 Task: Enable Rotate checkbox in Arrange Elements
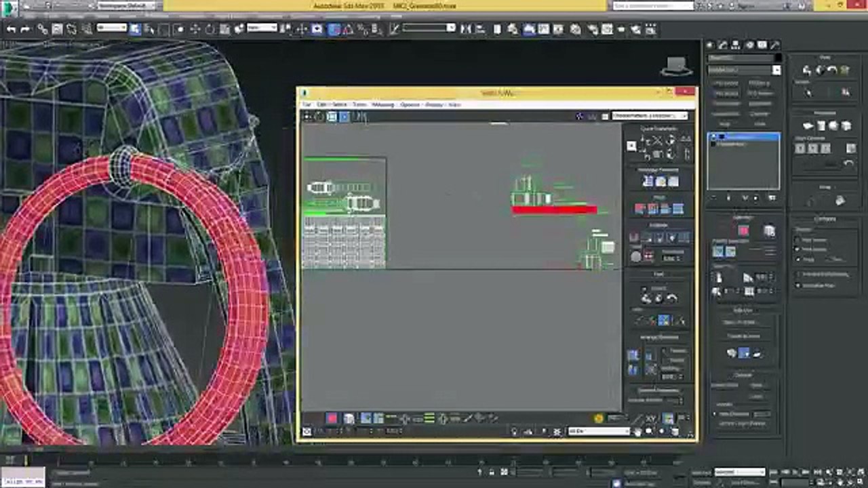(x=664, y=360)
